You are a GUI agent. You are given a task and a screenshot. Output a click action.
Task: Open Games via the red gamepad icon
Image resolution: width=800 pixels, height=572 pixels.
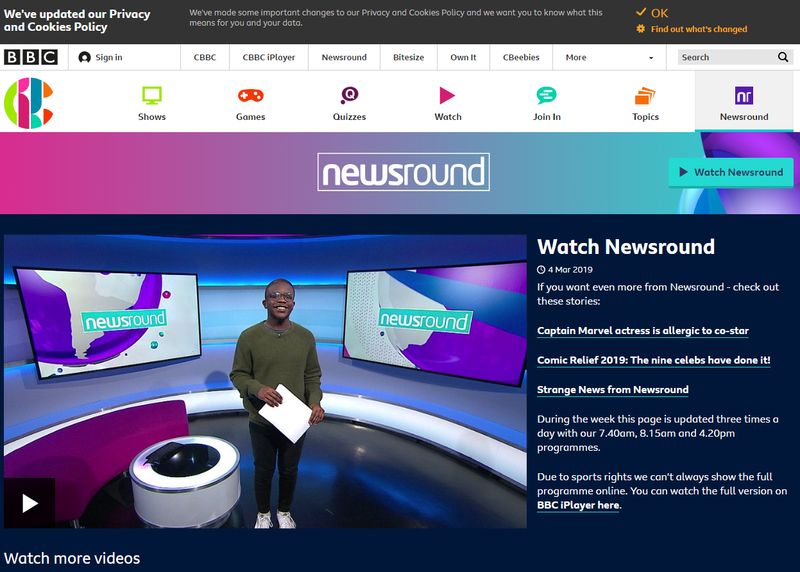251,95
